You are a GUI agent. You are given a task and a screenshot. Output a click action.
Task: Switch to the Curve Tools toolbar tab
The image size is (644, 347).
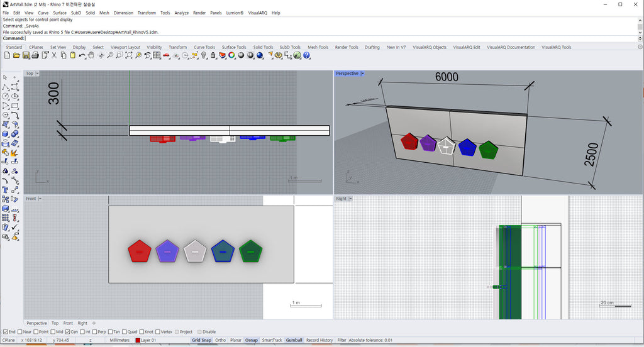pyautogui.click(x=204, y=47)
